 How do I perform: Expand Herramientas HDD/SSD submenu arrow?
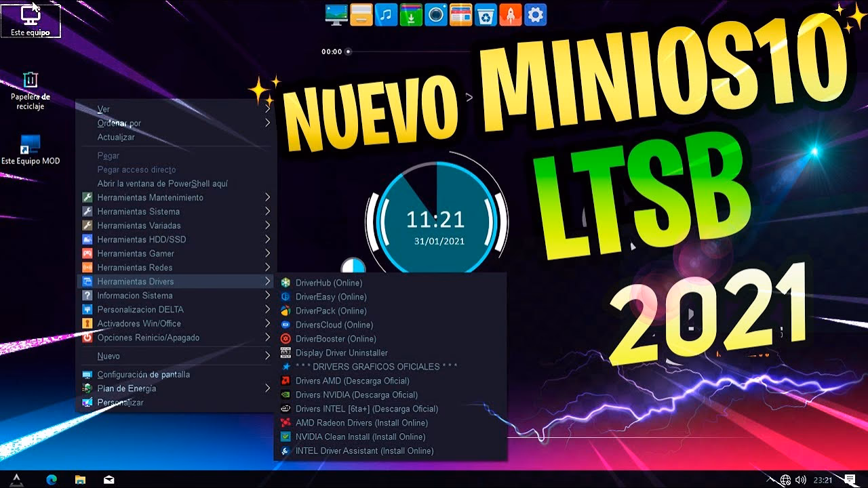[268, 239]
